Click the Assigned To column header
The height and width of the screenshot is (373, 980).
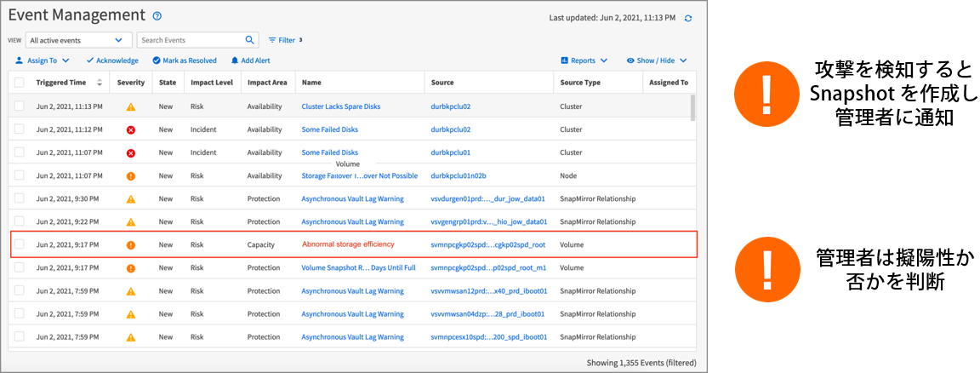coord(669,83)
